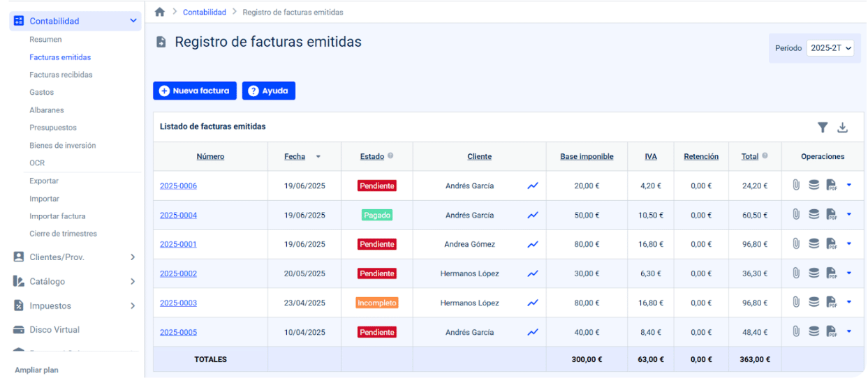This screenshot has width=868, height=378.
Task: Go to Facturas recibidas in sidebar
Action: (61, 75)
